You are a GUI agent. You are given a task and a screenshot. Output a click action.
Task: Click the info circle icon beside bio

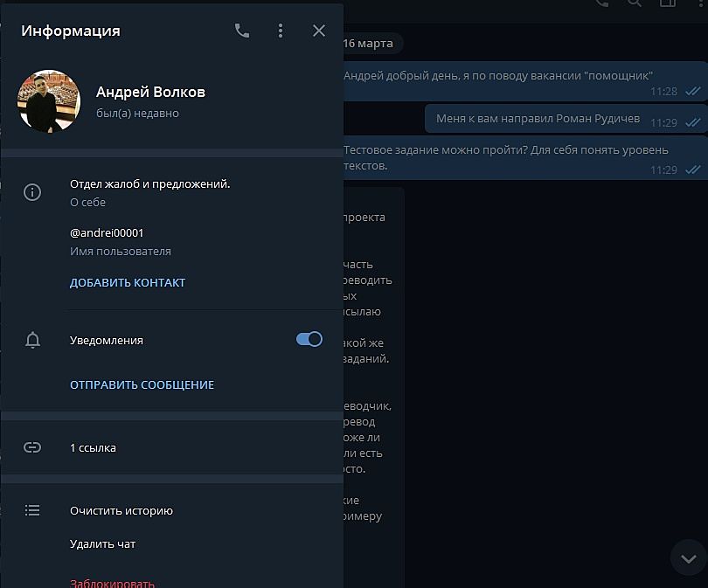(x=32, y=192)
